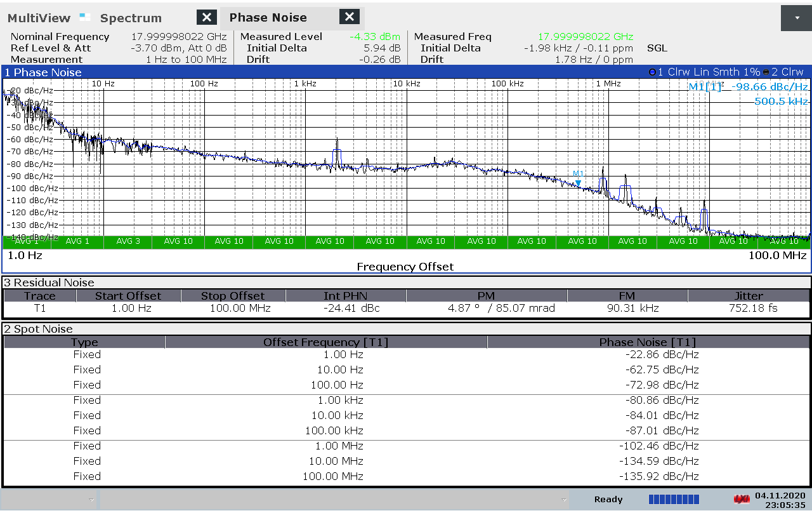Click the -102.46 dBc/Hz spot noise value
812x513 pixels.
coord(658,446)
